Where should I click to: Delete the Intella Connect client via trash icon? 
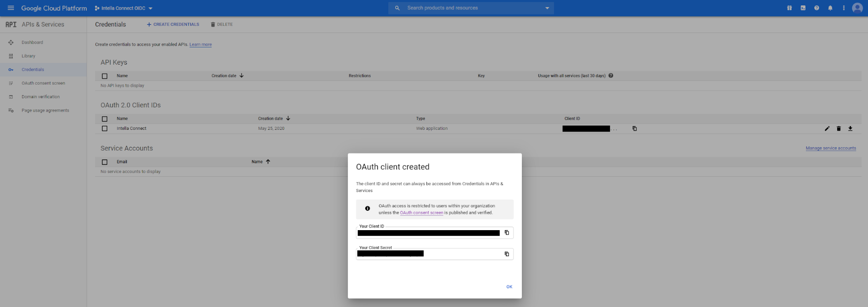pyautogui.click(x=838, y=129)
